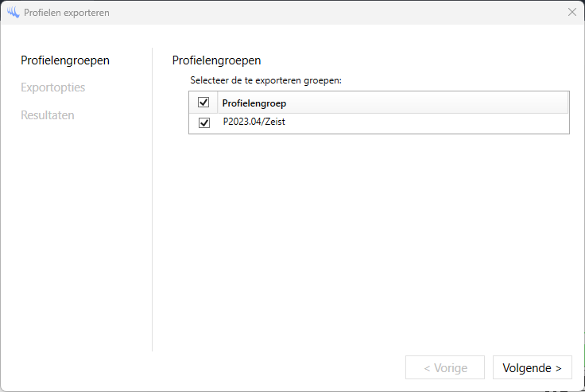This screenshot has width=585, height=392.
Task: Close the Profielen exporteren dialog
Action: [x=571, y=13]
